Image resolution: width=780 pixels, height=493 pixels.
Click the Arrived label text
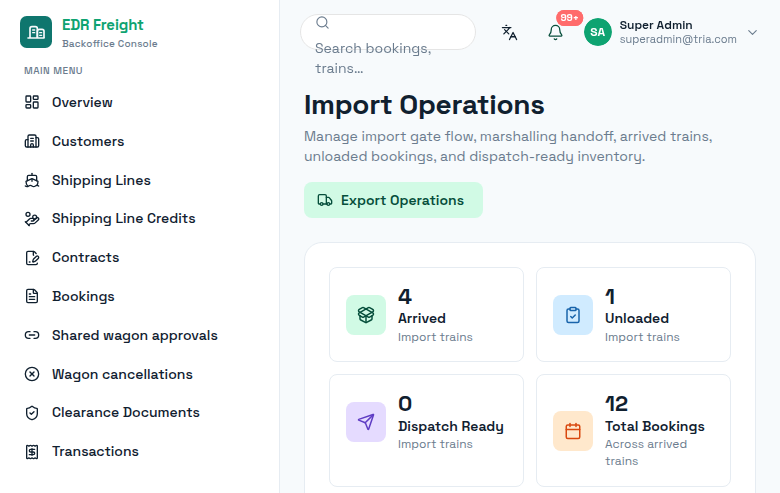pos(422,318)
